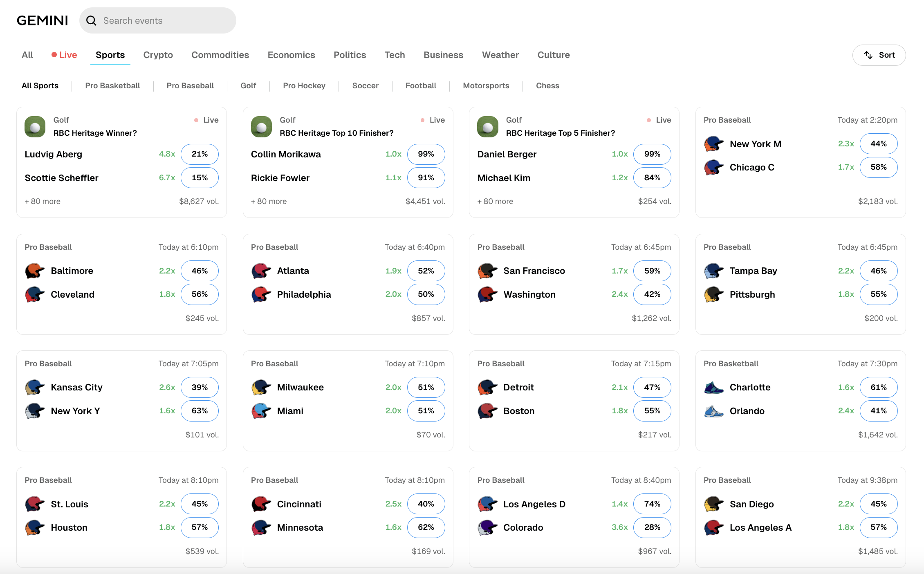The width and height of the screenshot is (924, 574).
Task: Click the Washington helmet icon
Action: pos(487,294)
